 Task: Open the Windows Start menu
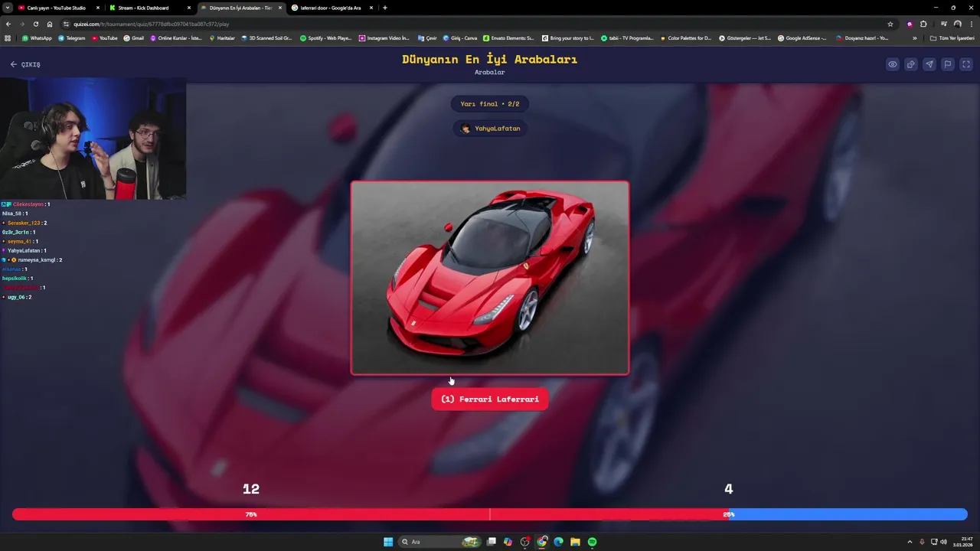pos(388,542)
